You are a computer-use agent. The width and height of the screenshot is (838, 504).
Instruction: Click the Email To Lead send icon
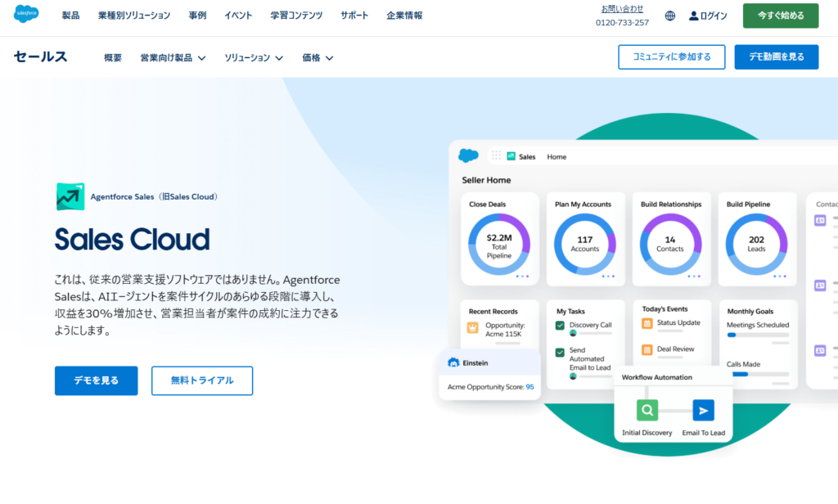tap(703, 411)
